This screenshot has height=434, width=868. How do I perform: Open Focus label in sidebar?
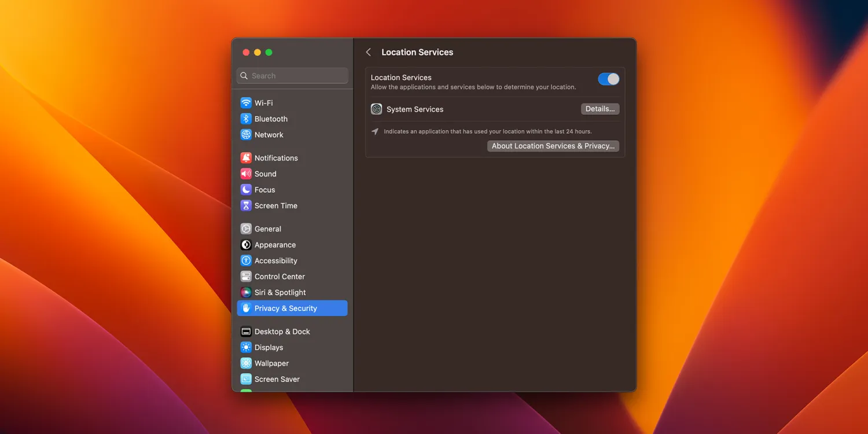click(264, 190)
